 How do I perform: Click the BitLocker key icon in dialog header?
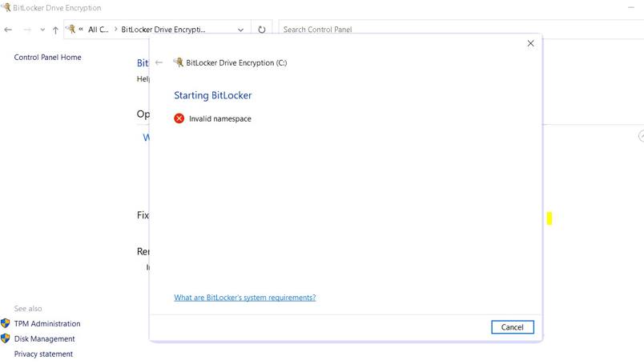click(179, 62)
